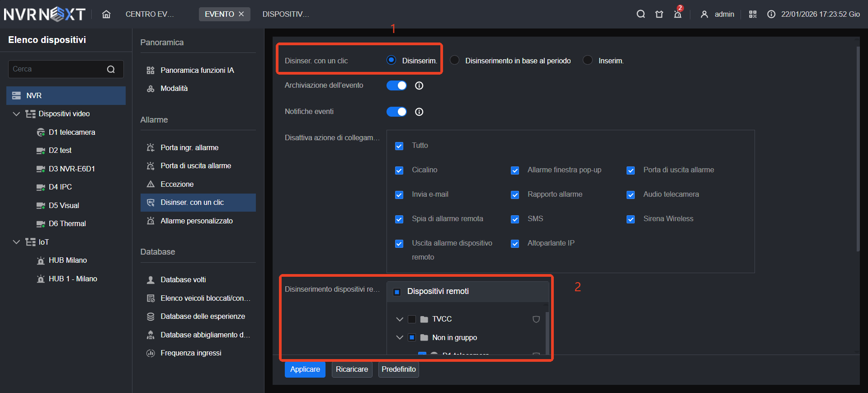Close the EVENTO tab
The image size is (868, 393).
click(241, 14)
